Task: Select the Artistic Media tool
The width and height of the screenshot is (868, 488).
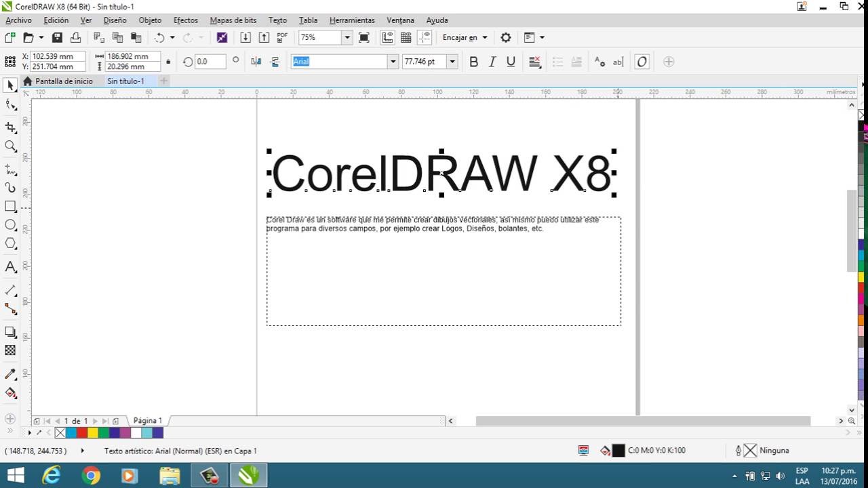Action: click(10, 187)
